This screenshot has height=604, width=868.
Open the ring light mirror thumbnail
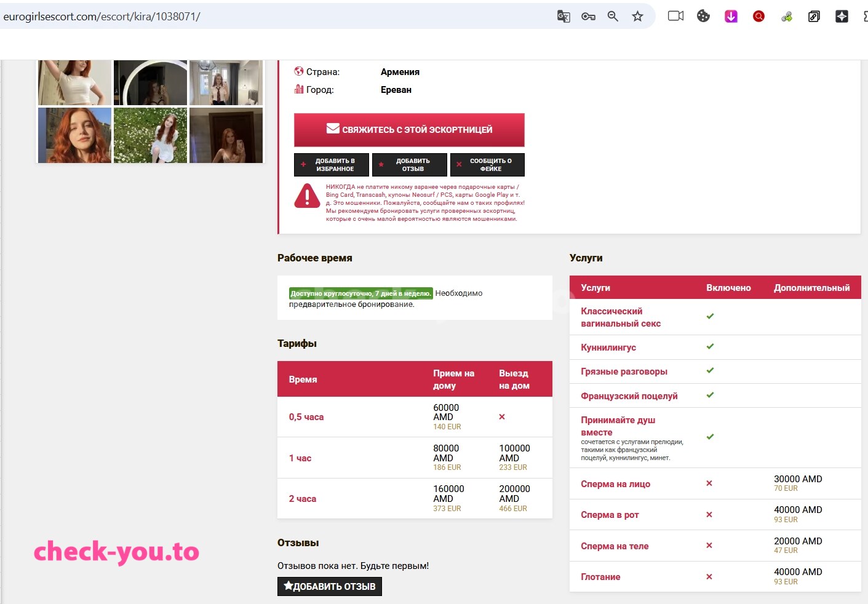[150, 82]
